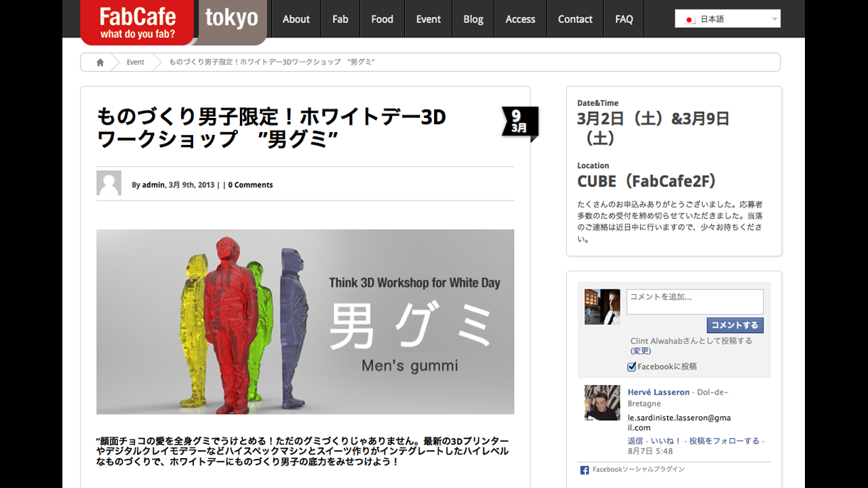Click the 返信 reply link
The height and width of the screenshot is (488, 868).
click(636, 441)
